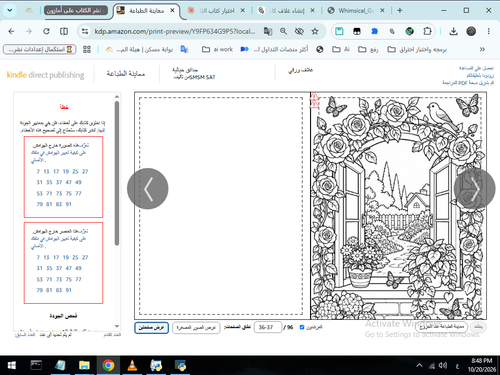Screen dimensions: 500x375
Task: Toggle the checkbox next to the page count
Action: click(x=302, y=327)
